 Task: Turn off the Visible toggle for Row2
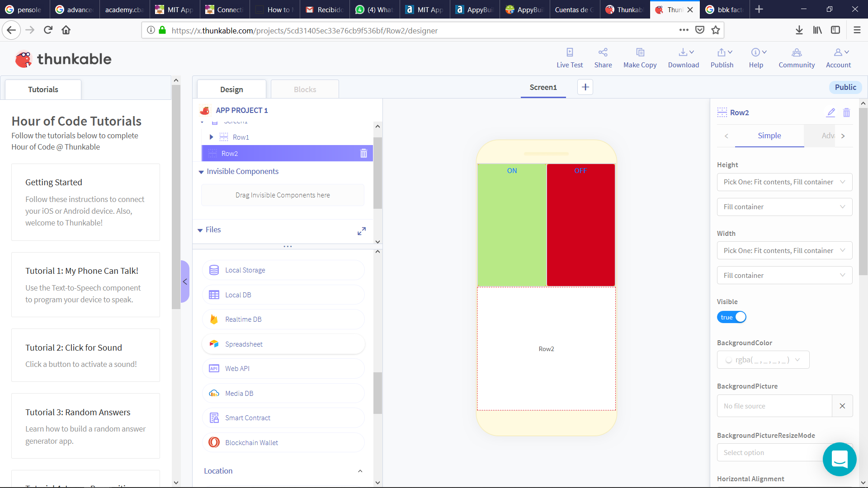click(731, 317)
